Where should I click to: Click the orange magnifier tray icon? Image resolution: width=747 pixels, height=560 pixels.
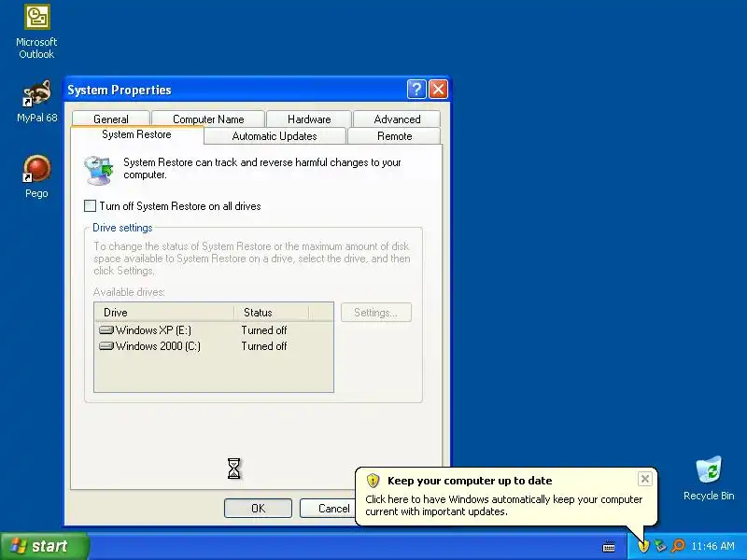(x=678, y=546)
